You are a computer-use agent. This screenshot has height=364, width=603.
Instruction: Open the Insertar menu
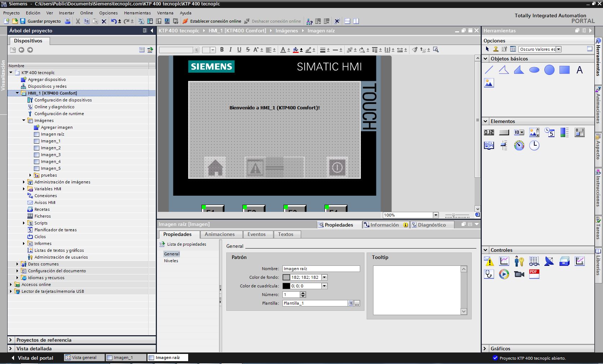click(67, 13)
